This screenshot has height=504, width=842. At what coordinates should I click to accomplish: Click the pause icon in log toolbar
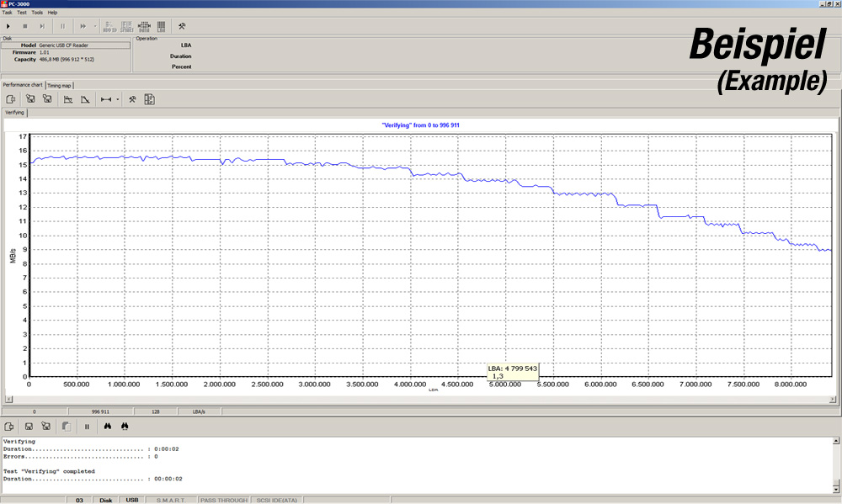87,427
